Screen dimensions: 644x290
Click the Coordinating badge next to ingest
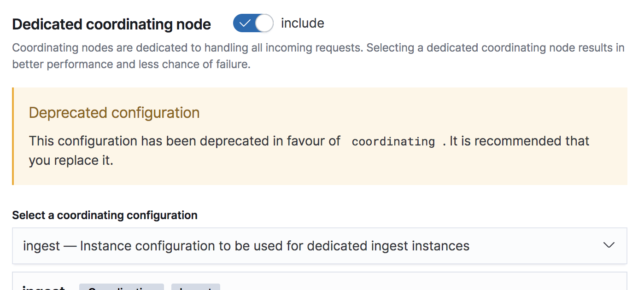tap(122, 288)
